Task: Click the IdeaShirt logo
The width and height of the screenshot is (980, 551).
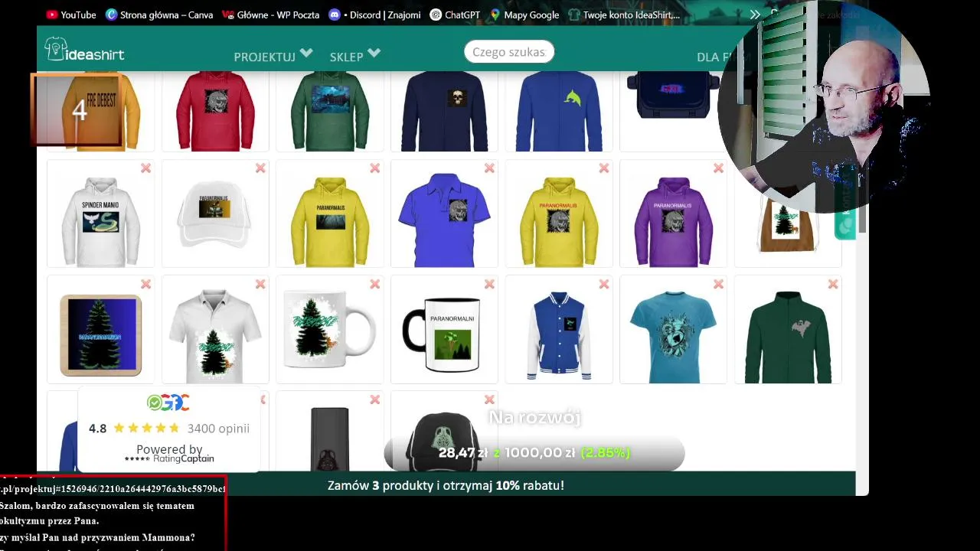Action: (x=84, y=51)
